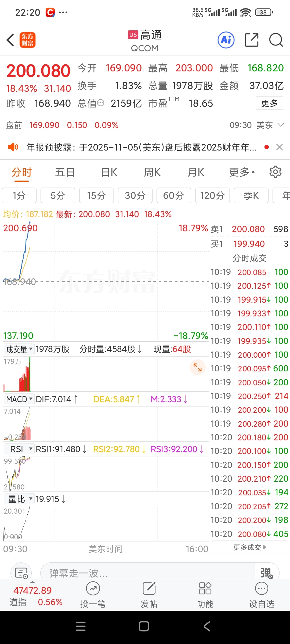Tap the 分时成交 header
The height and width of the screenshot is (644, 290).
249,258
